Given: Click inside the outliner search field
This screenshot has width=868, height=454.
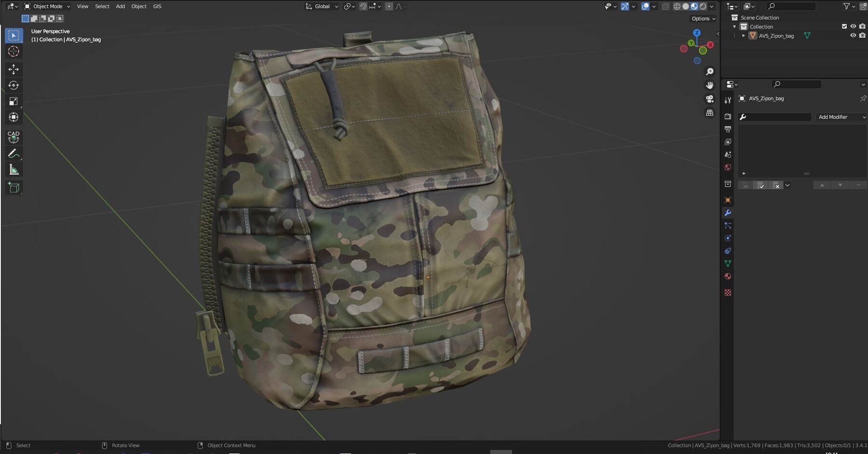Looking at the screenshot, I should point(791,6).
